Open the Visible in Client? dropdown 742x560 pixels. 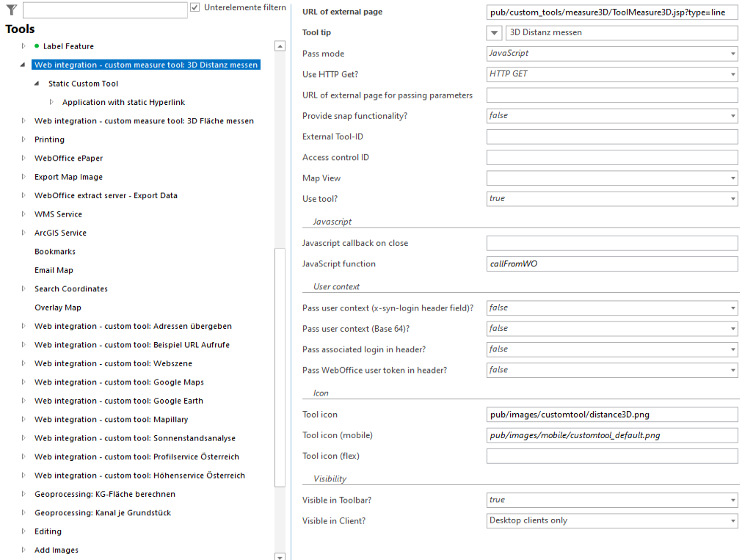pyautogui.click(x=732, y=520)
